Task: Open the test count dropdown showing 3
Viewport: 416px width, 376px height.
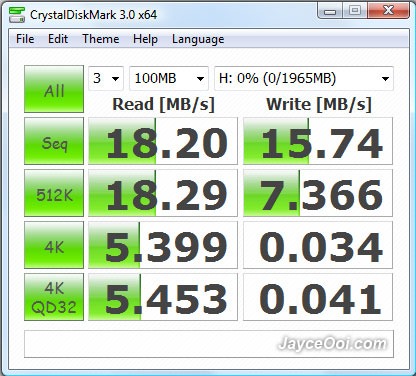Action: pyautogui.click(x=106, y=78)
